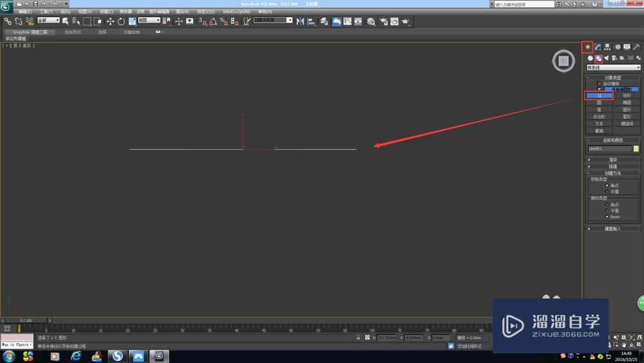Activate the Select and Move tool
The height and width of the screenshot is (363, 644).
(110, 21)
